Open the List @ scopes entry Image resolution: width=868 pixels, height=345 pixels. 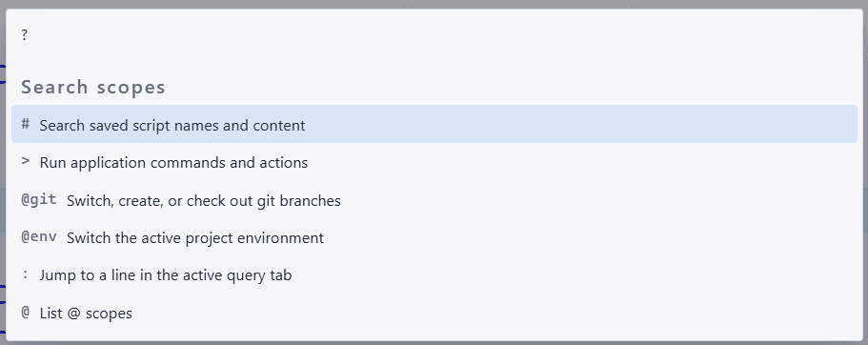[86, 314]
